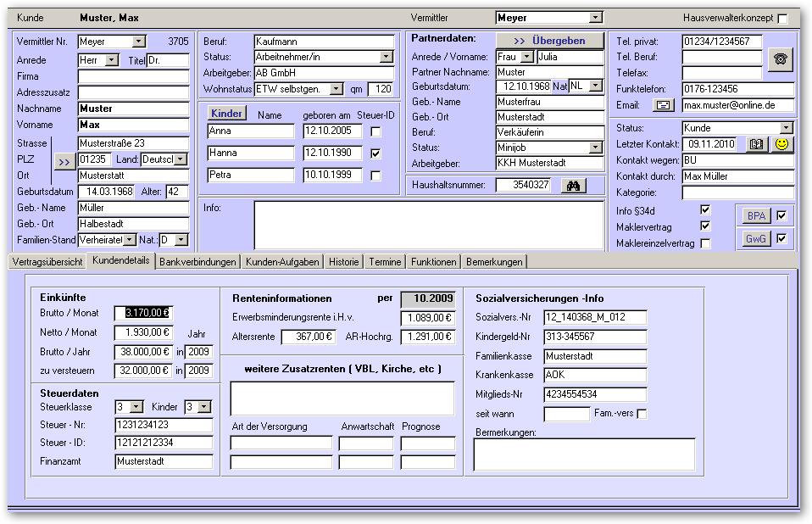The width and height of the screenshot is (812, 524).
Task: Click into the Info text area
Action: [428, 225]
